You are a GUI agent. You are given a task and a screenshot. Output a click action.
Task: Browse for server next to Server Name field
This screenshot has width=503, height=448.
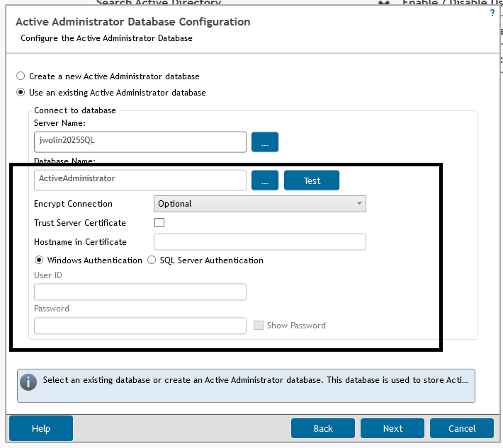tap(265, 142)
